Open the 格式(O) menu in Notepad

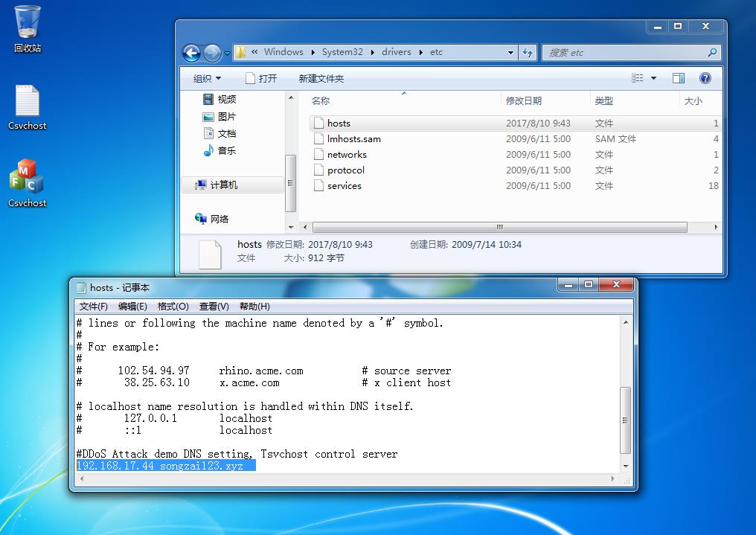tap(173, 307)
